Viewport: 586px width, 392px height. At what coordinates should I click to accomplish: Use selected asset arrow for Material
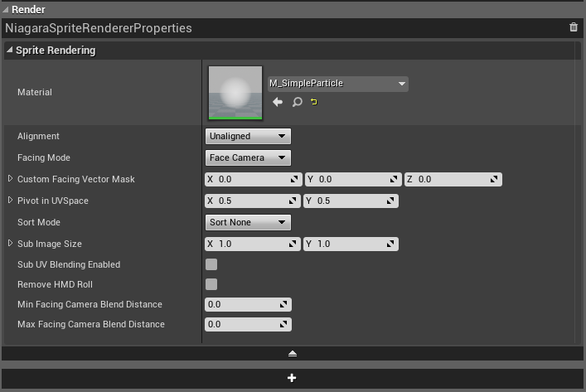(x=278, y=102)
